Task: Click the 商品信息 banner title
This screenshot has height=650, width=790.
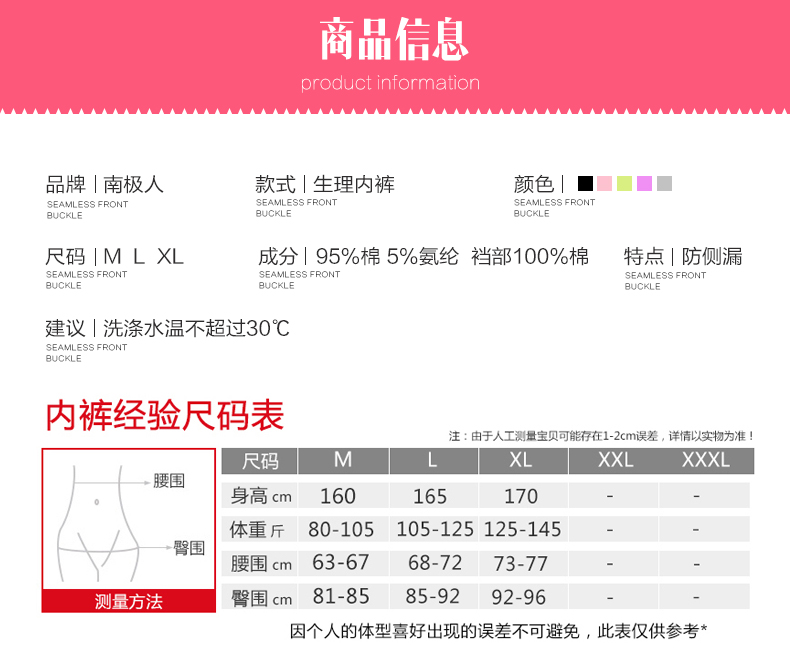Action: coord(394,40)
